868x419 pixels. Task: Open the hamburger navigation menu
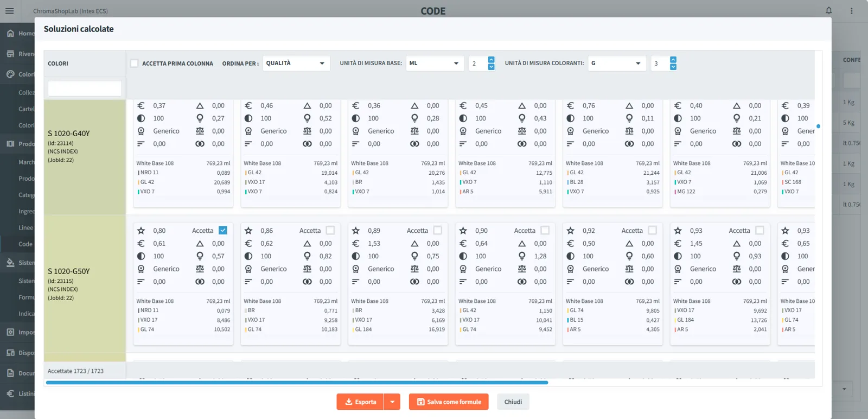[x=9, y=11]
